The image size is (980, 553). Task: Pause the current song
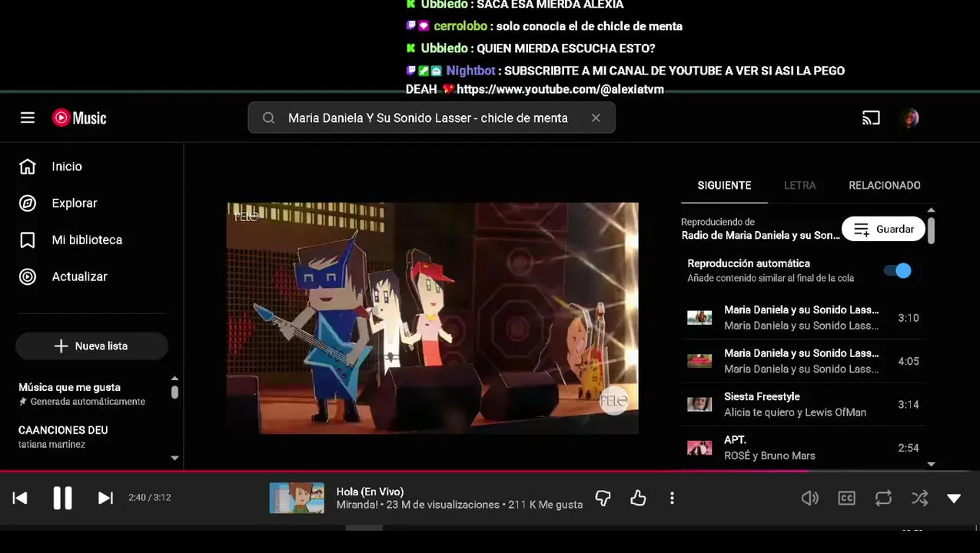pyautogui.click(x=62, y=498)
